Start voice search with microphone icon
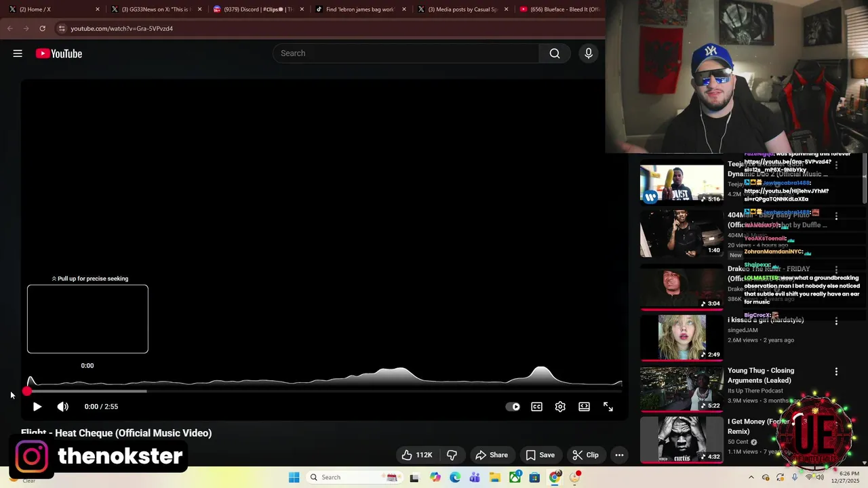The height and width of the screenshot is (488, 868). (x=589, y=54)
